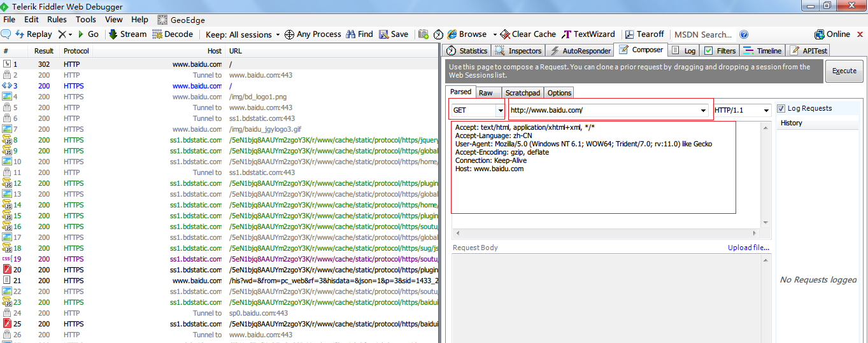Select session 21 /his?wd= request
The width and height of the screenshot is (868, 343).
(219, 281)
